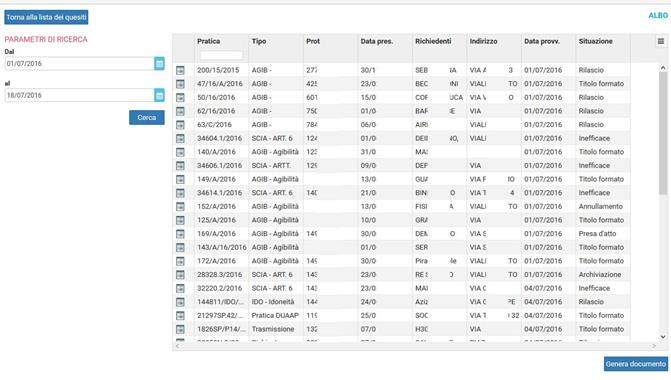The height and width of the screenshot is (380, 671).
Task: Open the detail icon for pratica 152/A/2016
Action: [180, 207]
